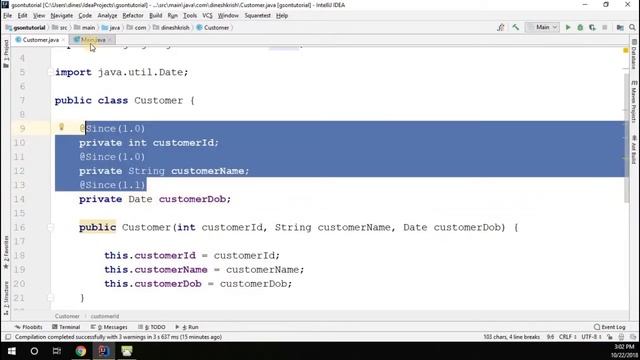
Task: Click the editor vertical scrollbar thumb
Action: tap(627, 138)
